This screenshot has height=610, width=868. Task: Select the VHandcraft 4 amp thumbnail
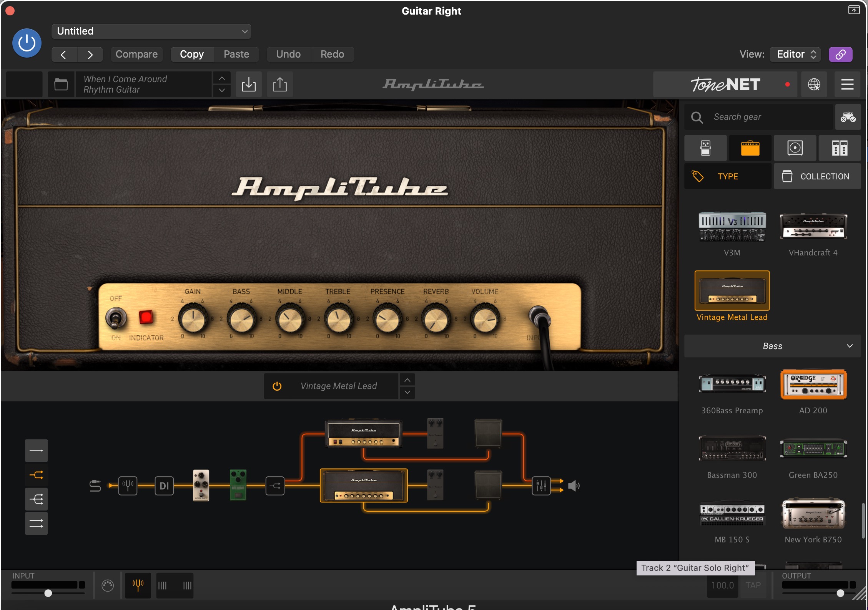[x=813, y=227]
